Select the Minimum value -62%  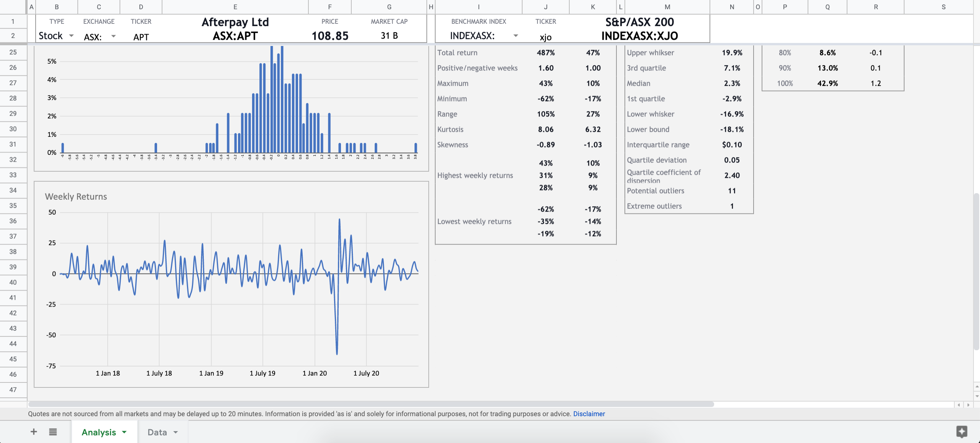pyautogui.click(x=546, y=98)
